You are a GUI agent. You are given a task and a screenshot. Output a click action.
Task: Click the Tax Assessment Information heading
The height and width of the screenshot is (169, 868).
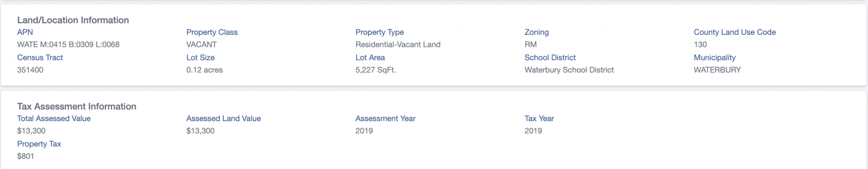click(x=77, y=106)
